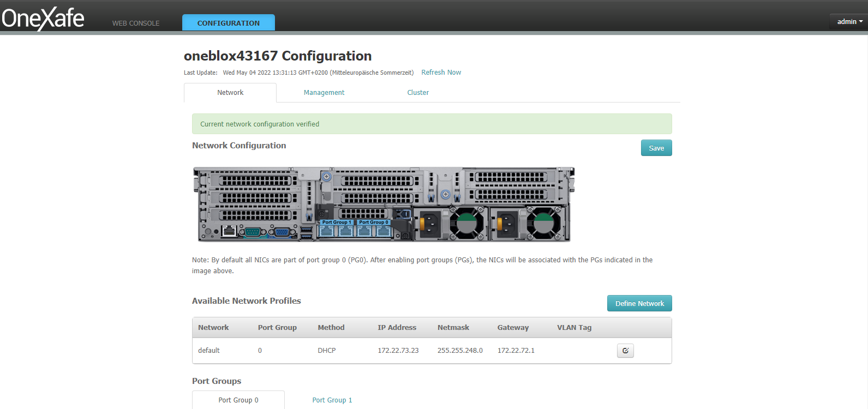Image resolution: width=868 pixels, height=409 pixels.
Task: Go to the Cluster tab
Action: pyautogui.click(x=418, y=93)
